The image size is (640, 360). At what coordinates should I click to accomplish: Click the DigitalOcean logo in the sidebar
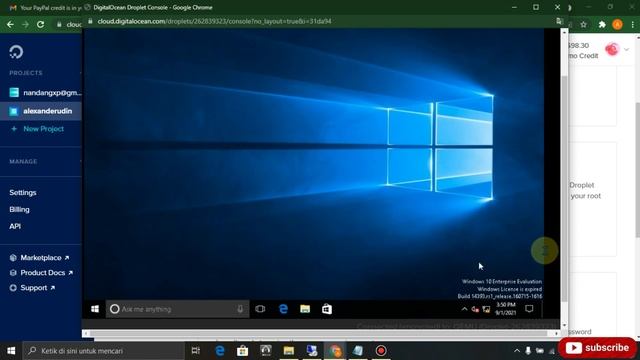[16, 52]
